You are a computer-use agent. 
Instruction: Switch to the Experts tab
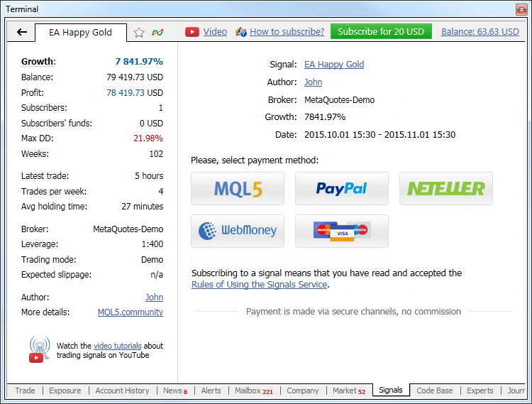[x=480, y=391]
